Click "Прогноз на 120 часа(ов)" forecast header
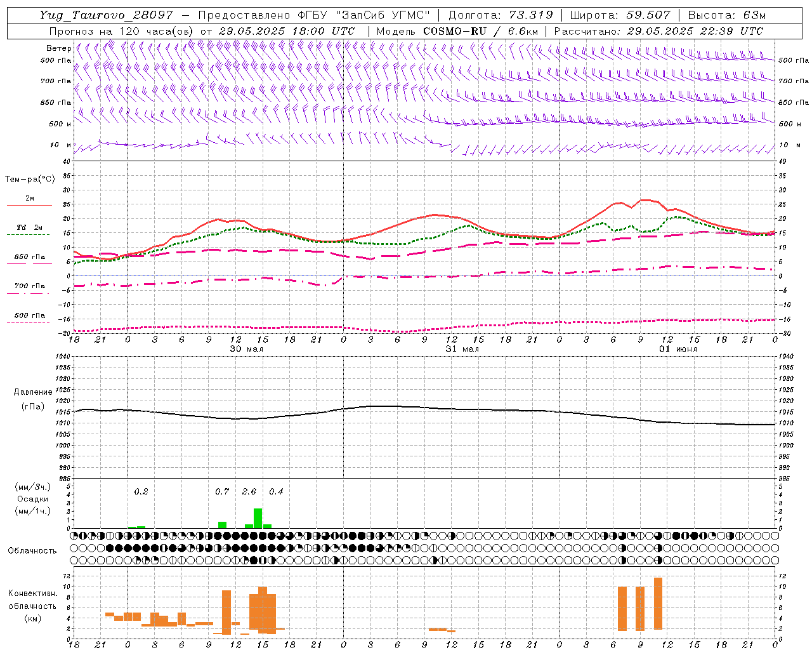Viewport: 812px width, 650px height. click(122, 31)
